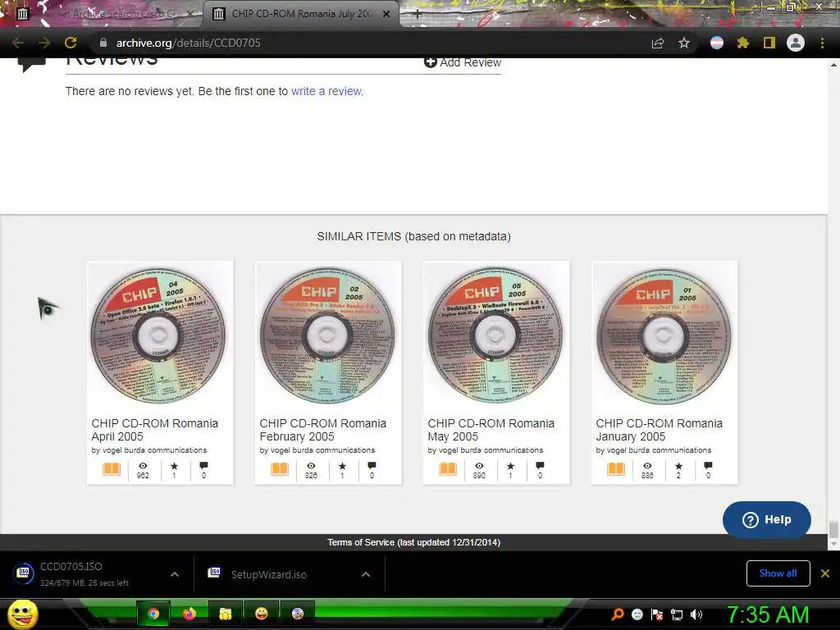Viewport: 840px width, 630px height.
Task: Open CHIP CD-ROM Romania February 2005 title
Action: point(323,430)
